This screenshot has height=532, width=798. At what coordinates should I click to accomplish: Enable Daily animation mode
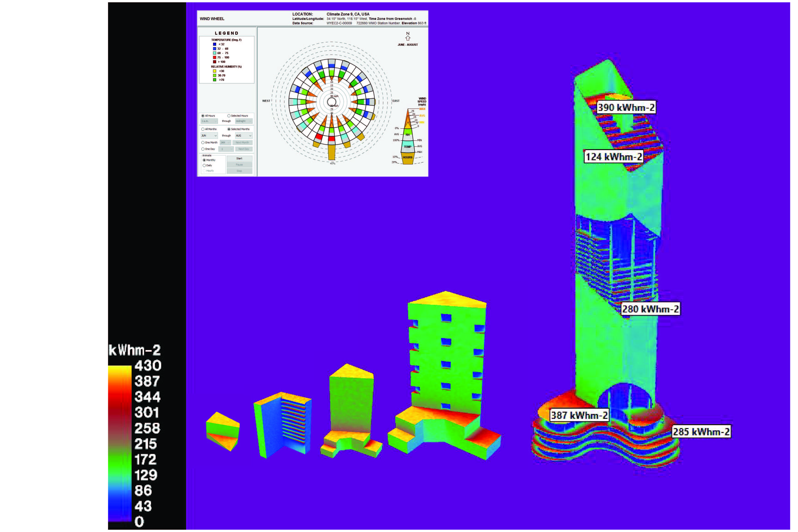pos(204,165)
